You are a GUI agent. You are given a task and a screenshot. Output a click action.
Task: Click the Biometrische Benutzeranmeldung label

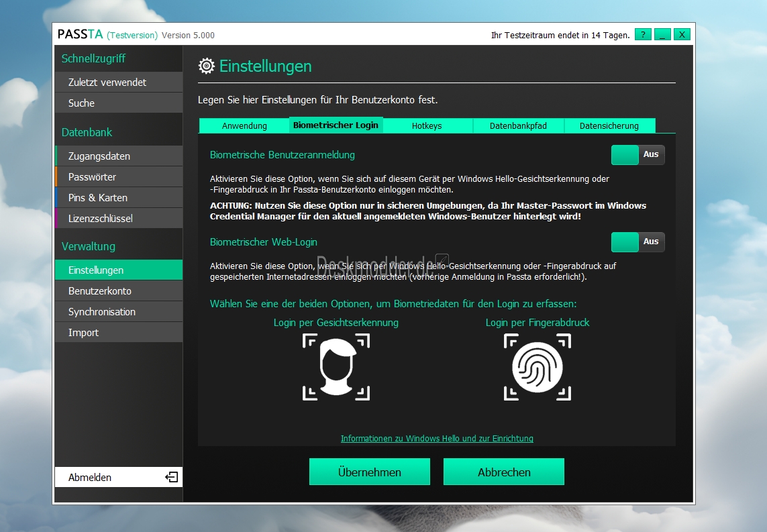283,155
